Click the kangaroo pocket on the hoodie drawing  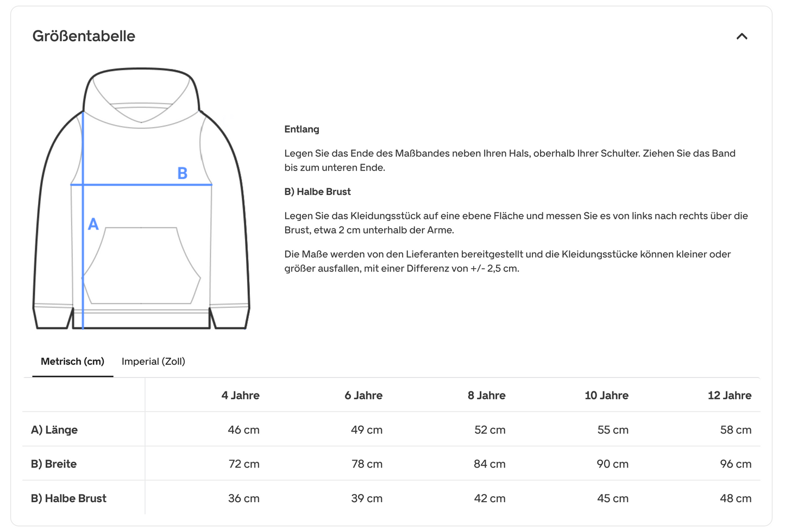click(141, 266)
